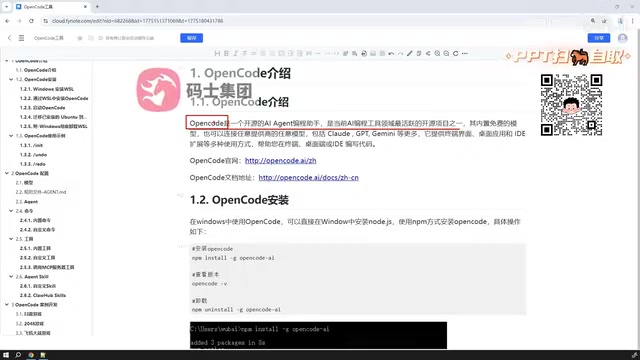
Task: Click the opencode -v code line
Action: (209, 284)
